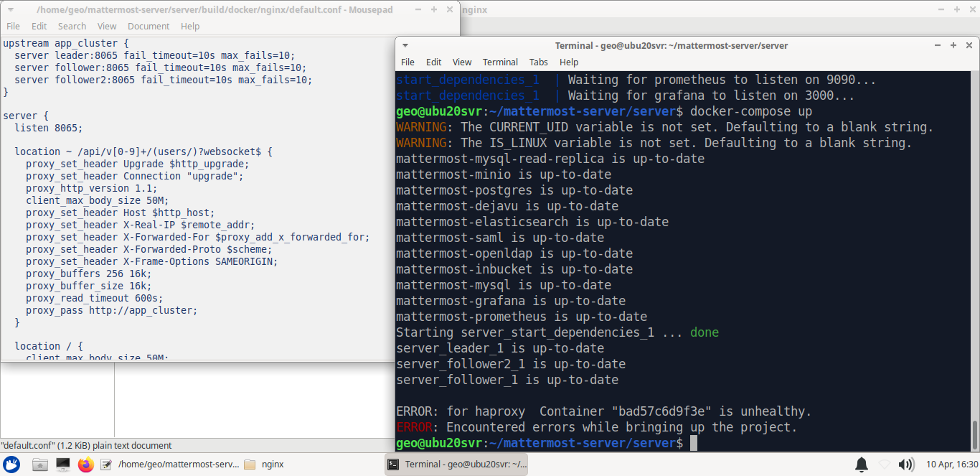
Task: Click the volume icon in system tray
Action: pyautogui.click(x=907, y=465)
